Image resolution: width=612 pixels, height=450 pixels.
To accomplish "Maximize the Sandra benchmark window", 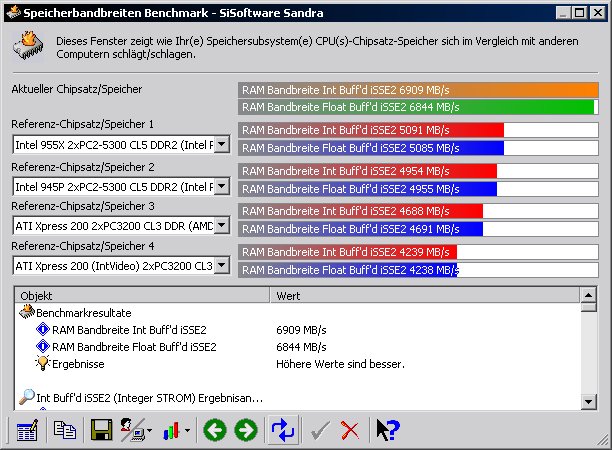I will 580,13.
